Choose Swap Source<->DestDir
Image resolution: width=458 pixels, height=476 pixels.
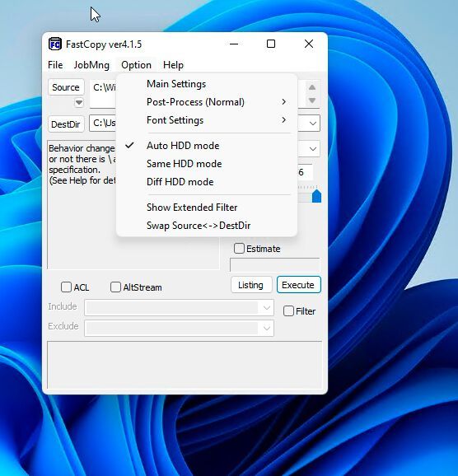pyautogui.click(x=207, y=226)
